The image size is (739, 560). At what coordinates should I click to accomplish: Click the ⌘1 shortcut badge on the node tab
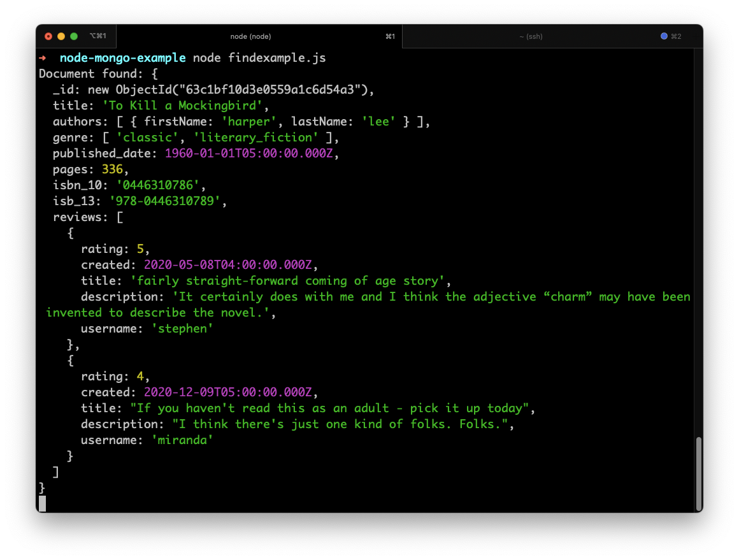(x=391, y=36)
